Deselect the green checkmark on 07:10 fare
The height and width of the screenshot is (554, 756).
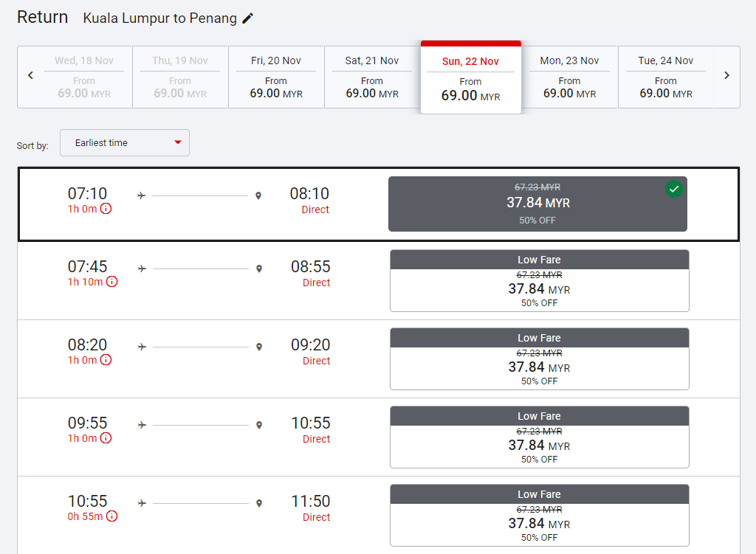pos(673,190)
